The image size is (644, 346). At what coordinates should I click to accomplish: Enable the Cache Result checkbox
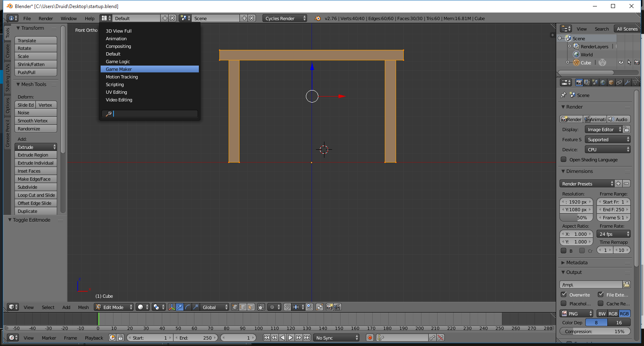[601, 303]
